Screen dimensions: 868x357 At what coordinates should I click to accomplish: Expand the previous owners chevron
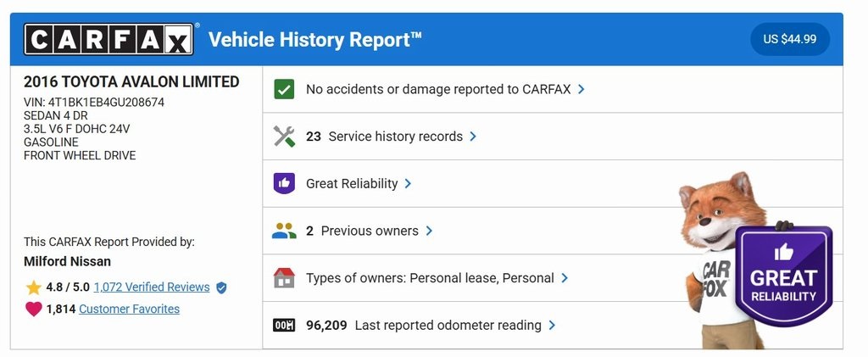tap(429, 231)
